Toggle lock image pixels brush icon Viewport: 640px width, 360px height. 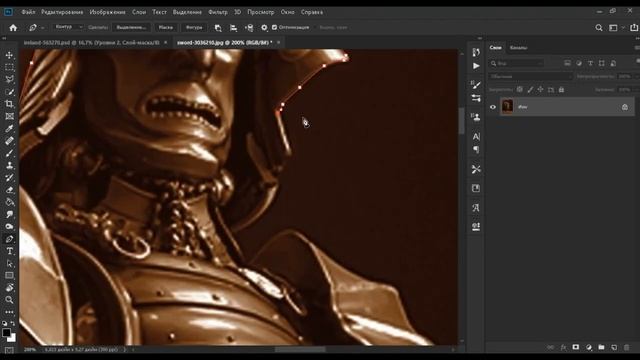click(x=530, y=89)
